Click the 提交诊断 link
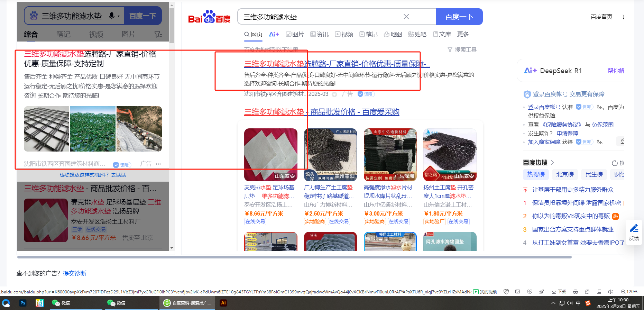The image size is (644, 310). click(x=74, y=273)
